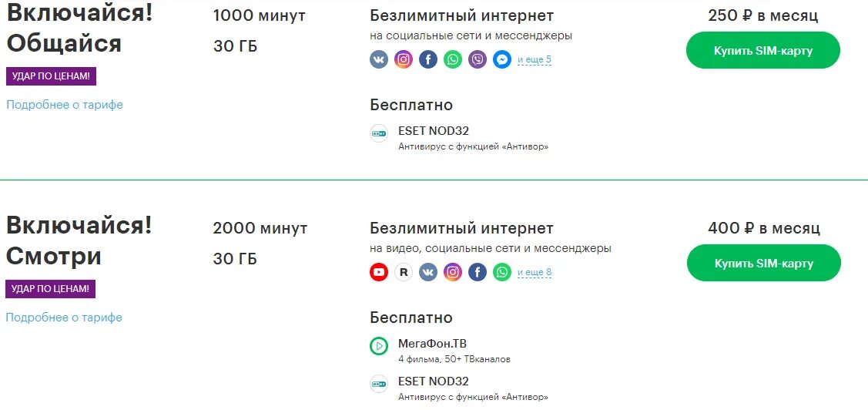The image size is (868, 410).
Task: Click ESET NOD32 icon in Смотри tariff
Action: tap(379, 383)
